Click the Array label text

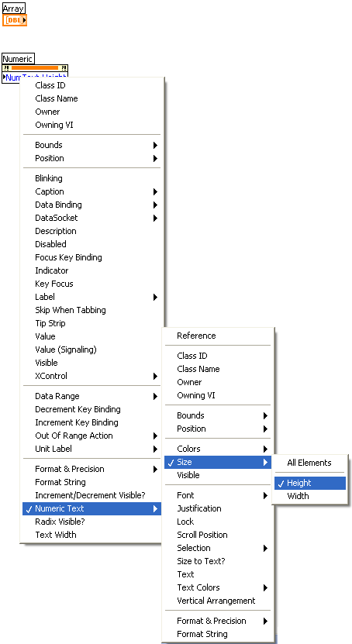[13, 9]
